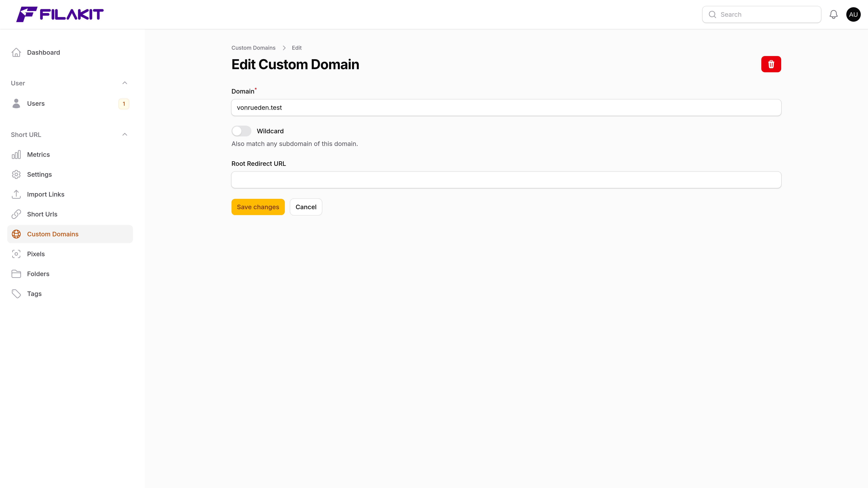Click Save changes button

click(258, 207)
